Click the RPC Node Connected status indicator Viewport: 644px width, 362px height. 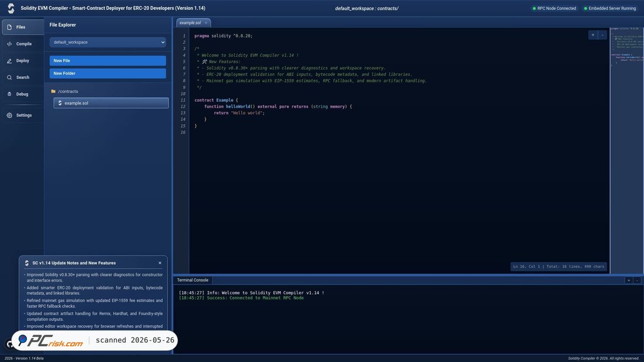point(554,8)
